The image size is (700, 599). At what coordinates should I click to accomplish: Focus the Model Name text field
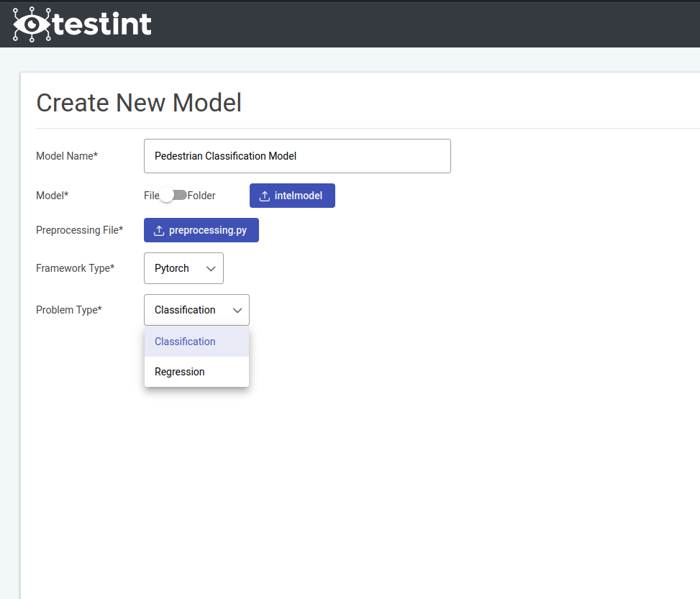[x=297, y=156]
